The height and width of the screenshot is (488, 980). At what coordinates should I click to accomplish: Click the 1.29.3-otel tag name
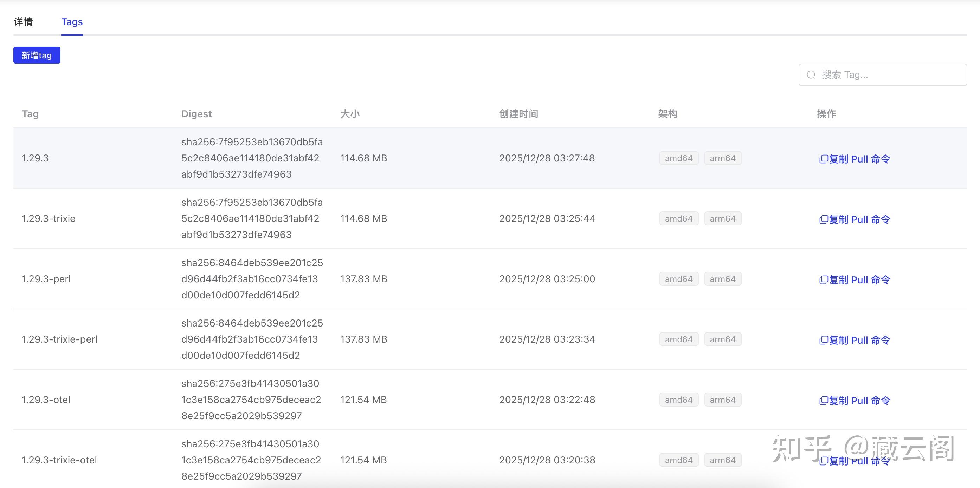pyautogui.click(x=46, y=400)
